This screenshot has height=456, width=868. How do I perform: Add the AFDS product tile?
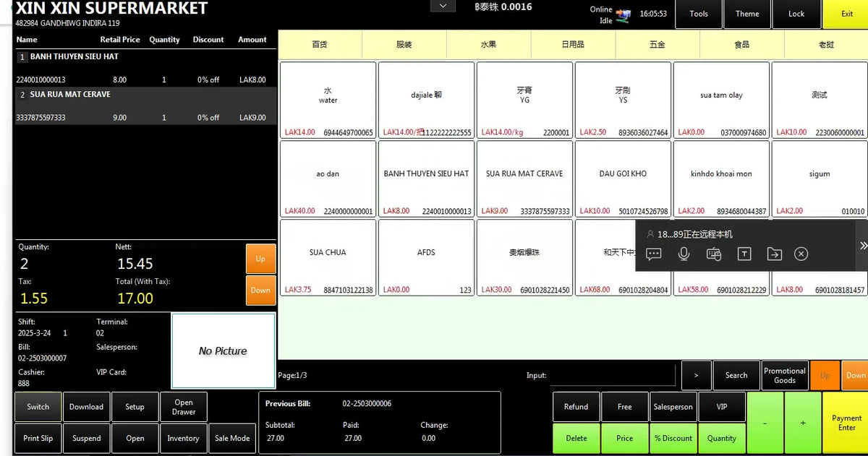[x=426, y=257]
